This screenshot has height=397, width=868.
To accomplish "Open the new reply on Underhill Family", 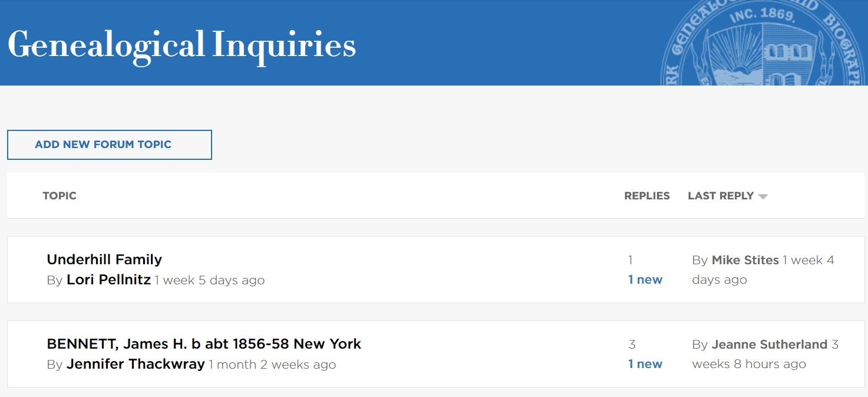I will (645, 280).
